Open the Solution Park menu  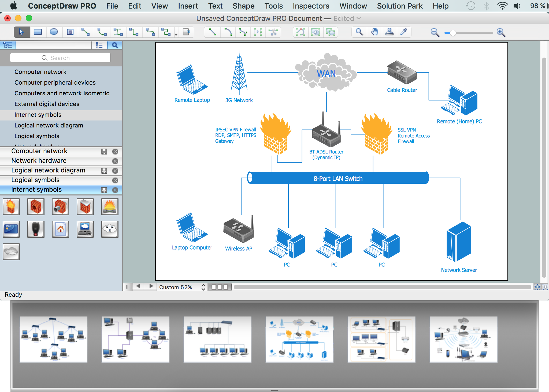(400, 6)
